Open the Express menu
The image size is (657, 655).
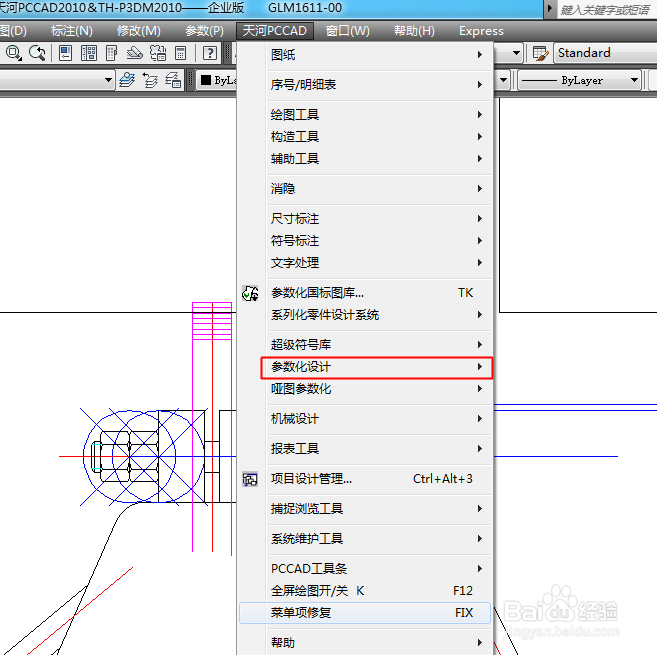[481, 31]
